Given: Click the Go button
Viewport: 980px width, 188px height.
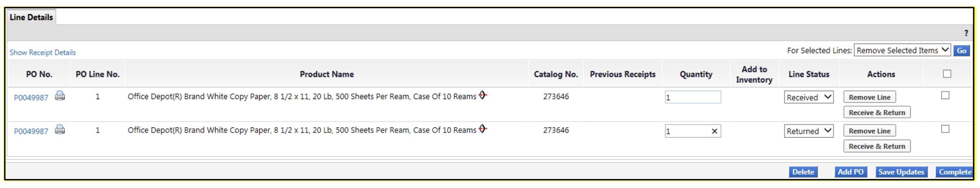Looking at the screenshot, I should [961, 50].
